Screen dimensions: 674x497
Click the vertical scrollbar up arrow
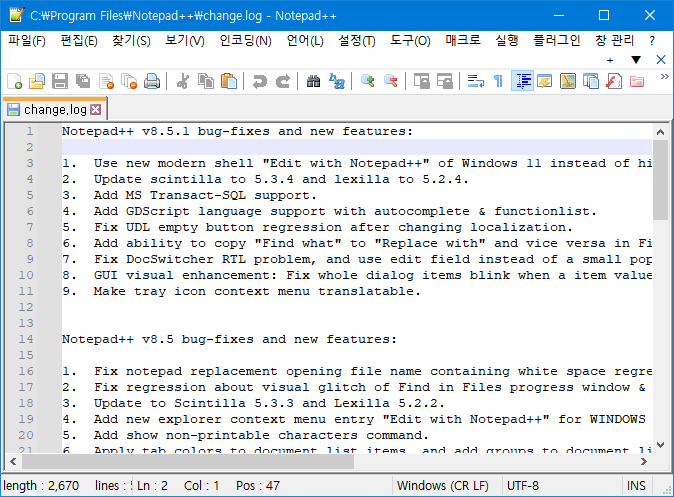click(x=660, y=132)
